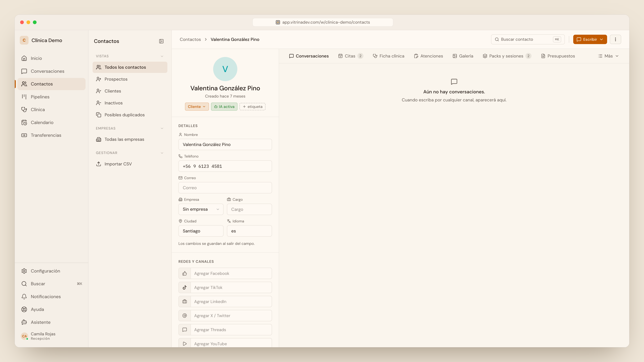644x362 pixels.
Task: Open Notificaciones bell icon
Action: click(24, 296)
